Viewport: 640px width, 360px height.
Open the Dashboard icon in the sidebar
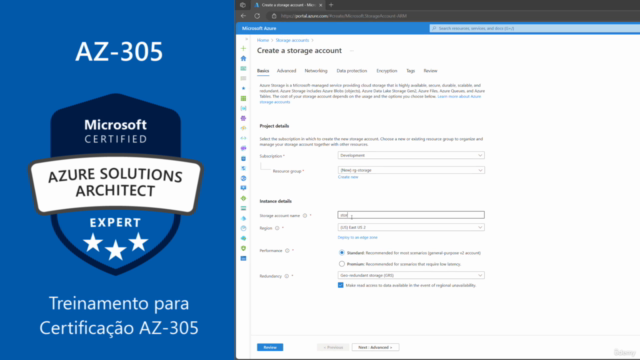click(x=244, y=69)
